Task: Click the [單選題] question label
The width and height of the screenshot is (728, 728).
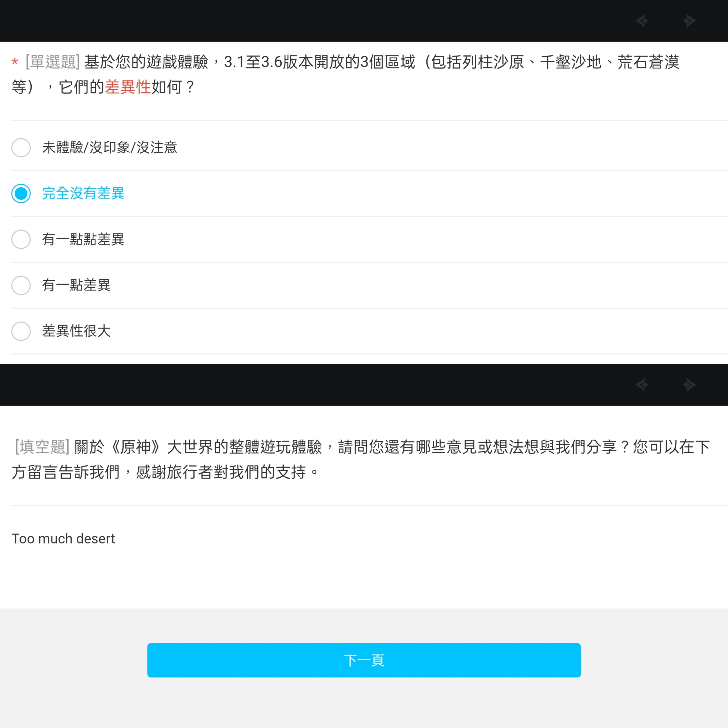Action: (52, 62)
